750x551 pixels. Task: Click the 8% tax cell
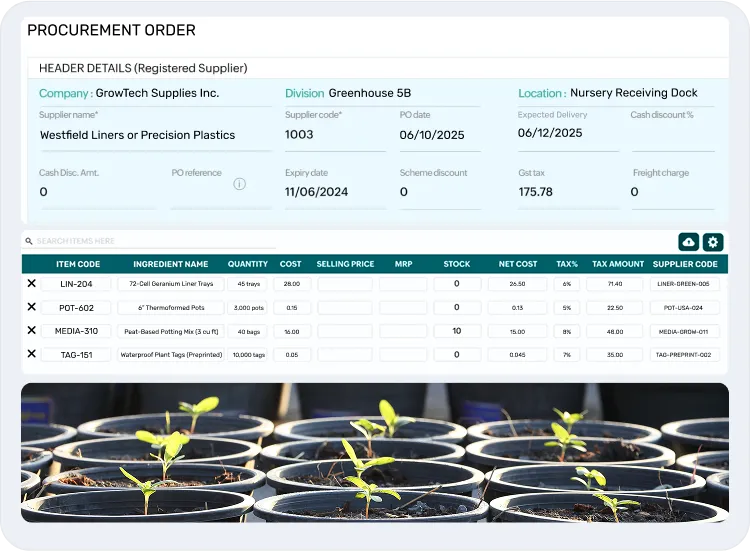[x=567, y=331]
